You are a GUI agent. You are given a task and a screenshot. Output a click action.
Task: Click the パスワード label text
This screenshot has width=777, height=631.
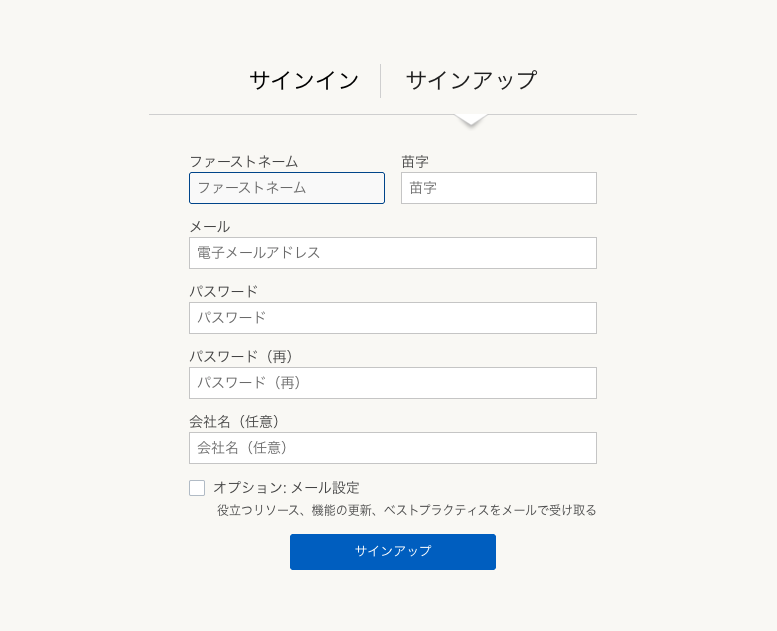[x=223, y=291]
